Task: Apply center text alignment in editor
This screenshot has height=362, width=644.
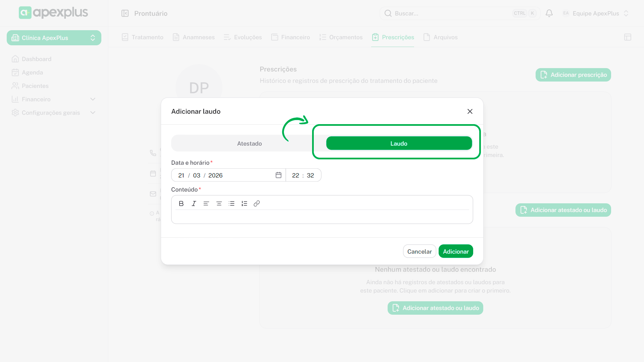Action: 219,203
